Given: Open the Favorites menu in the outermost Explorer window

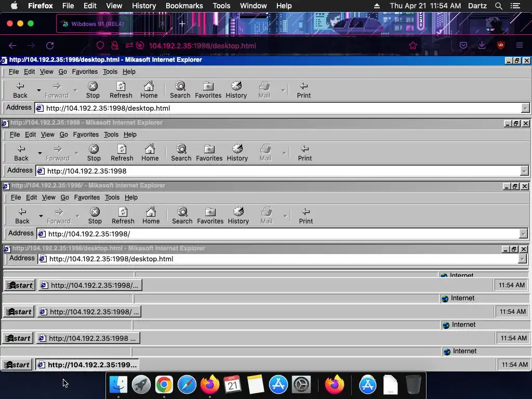Looking at the screenshot, I should point(85,72).
